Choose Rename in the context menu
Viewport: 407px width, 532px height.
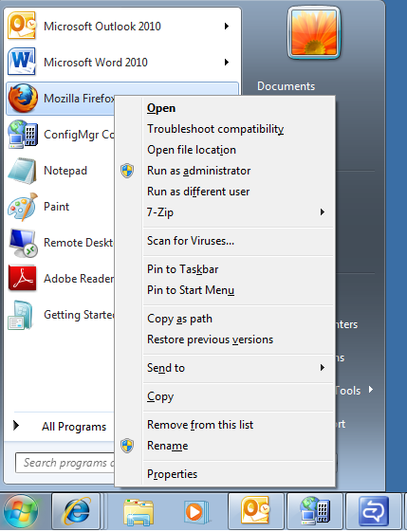click(167, 446)
